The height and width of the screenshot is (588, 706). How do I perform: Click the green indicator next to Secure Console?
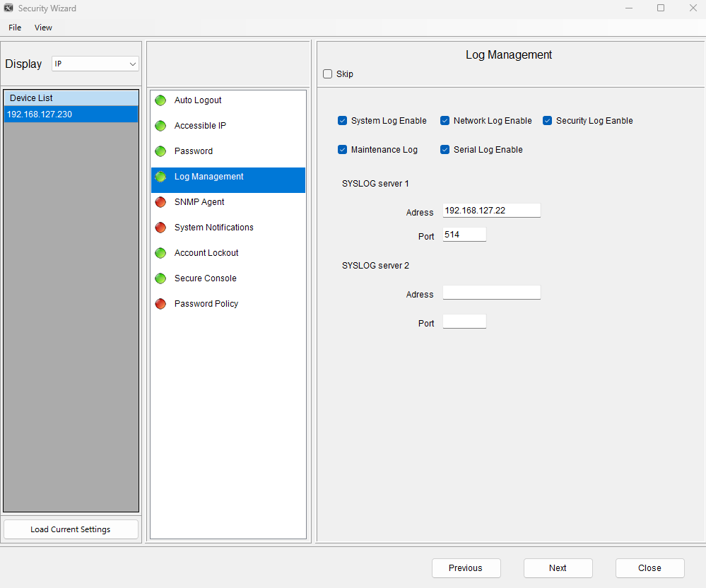[x=160, y=278]
